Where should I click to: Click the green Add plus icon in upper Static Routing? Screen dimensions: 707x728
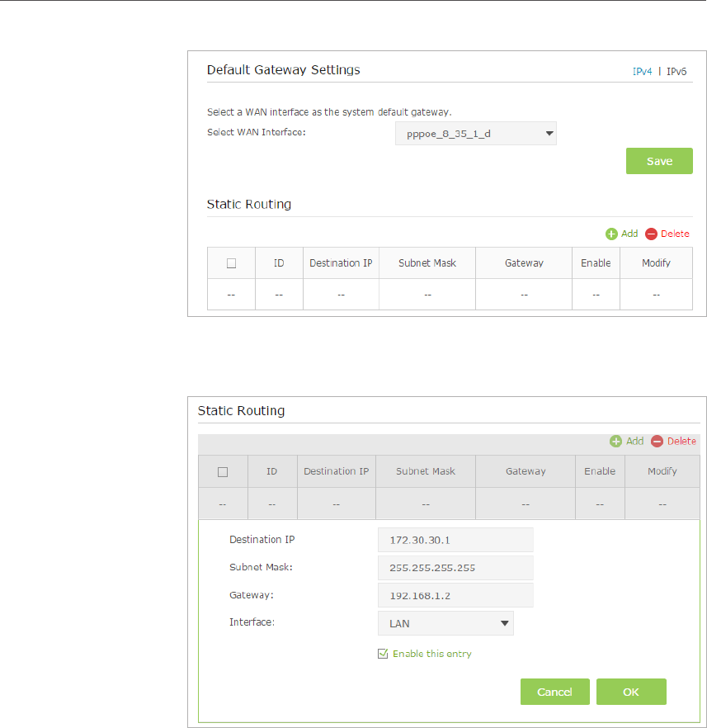click(x=611, y=234)
